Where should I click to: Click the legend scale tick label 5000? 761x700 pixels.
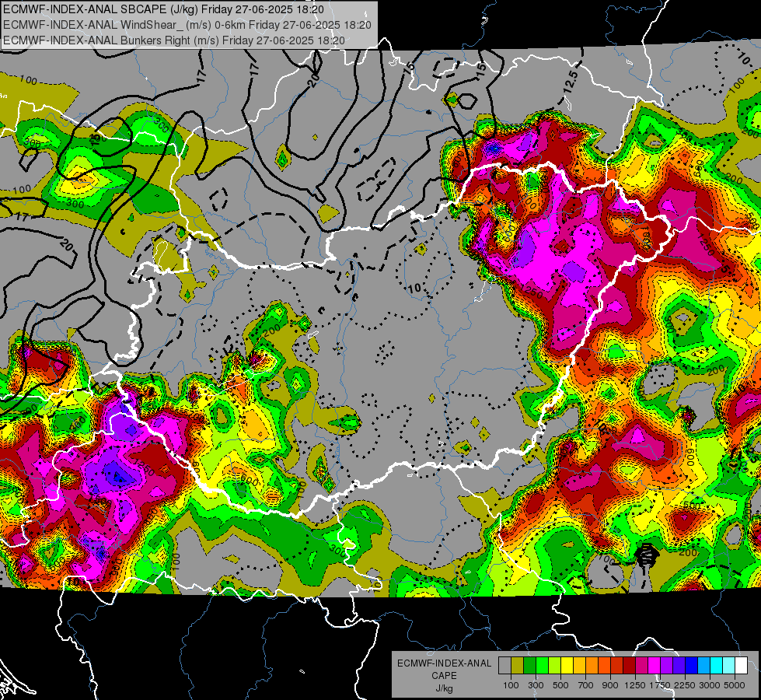click(735, 685)
